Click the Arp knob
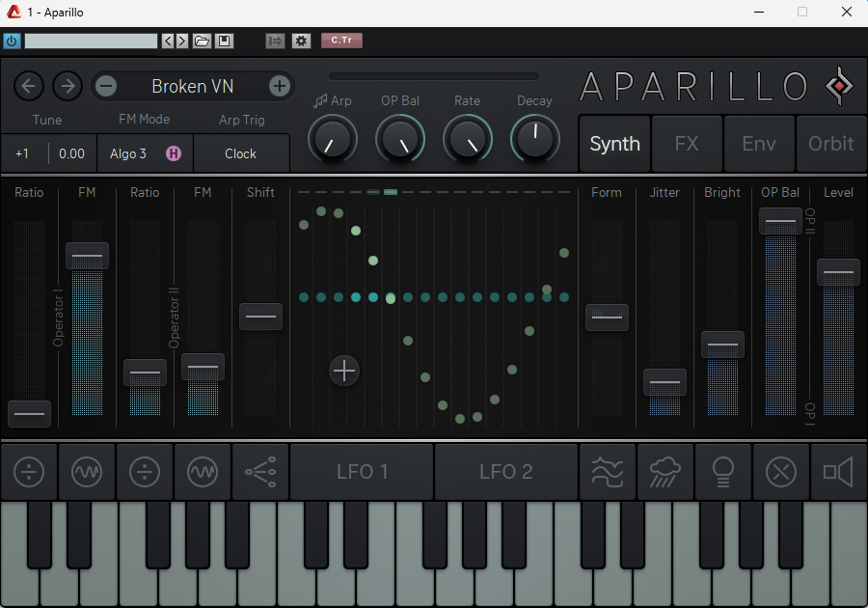 tap(332, 139)
